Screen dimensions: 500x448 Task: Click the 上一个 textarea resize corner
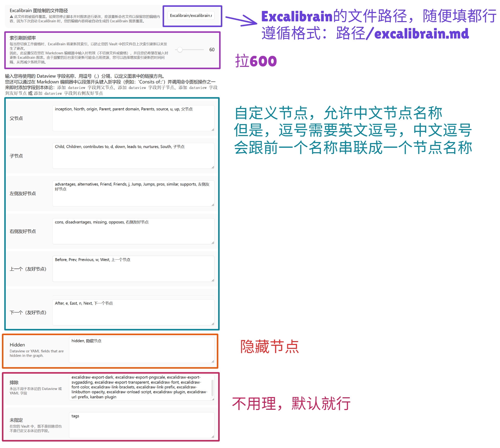pyautogui.click(x=213, y=280)
